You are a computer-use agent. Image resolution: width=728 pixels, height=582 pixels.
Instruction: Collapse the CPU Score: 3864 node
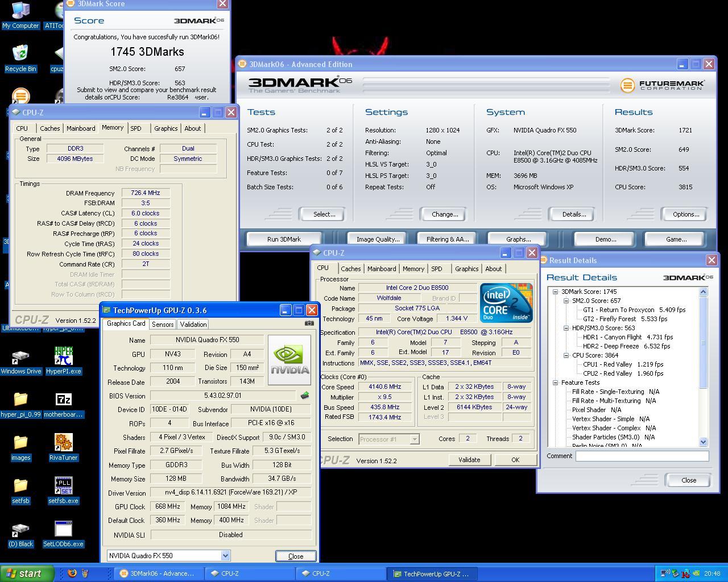[566, 355]
